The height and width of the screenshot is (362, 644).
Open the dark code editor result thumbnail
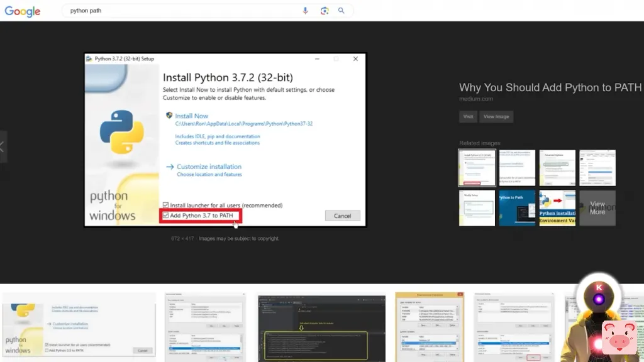321,327
